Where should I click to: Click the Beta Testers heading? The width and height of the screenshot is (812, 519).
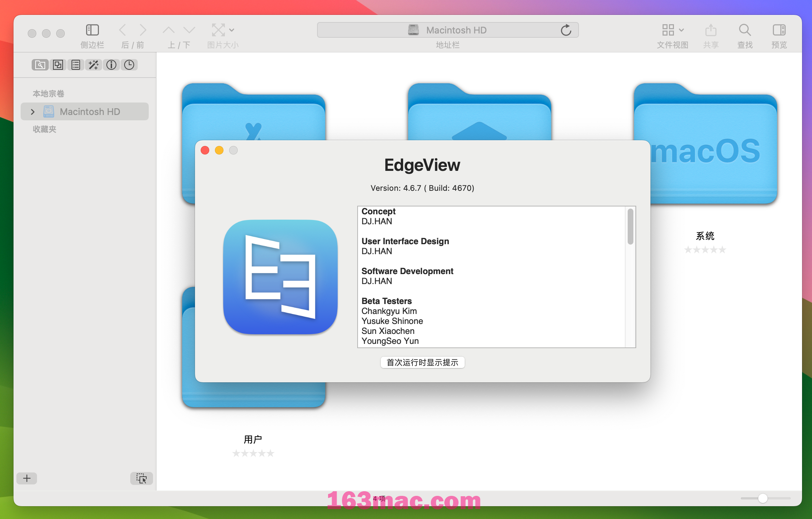[386, 301]
